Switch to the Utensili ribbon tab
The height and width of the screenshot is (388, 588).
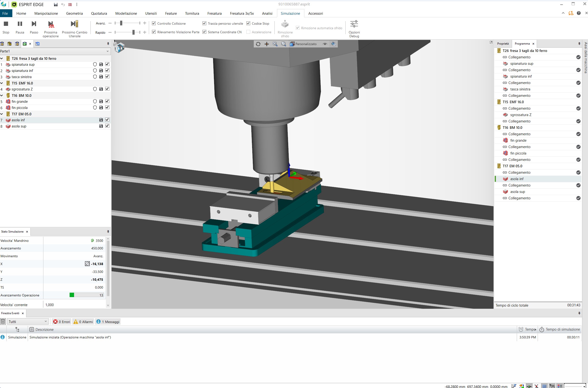coord(151,13)
